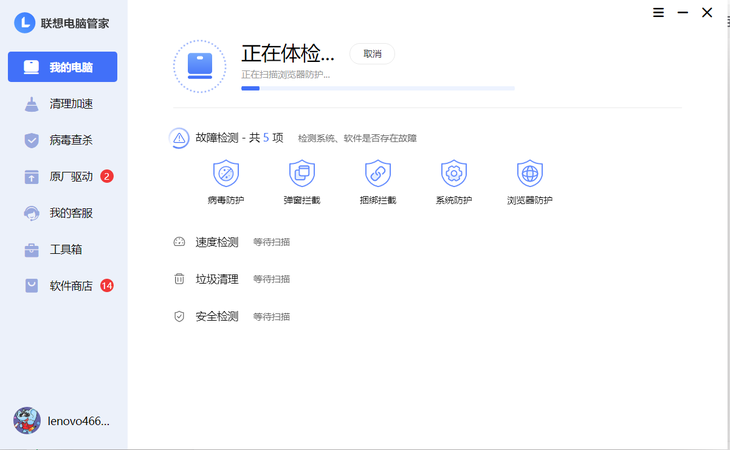Click the shopping bag icon beside 软件商店
Viewport: 730px width, 450px height.
point(32,286)
